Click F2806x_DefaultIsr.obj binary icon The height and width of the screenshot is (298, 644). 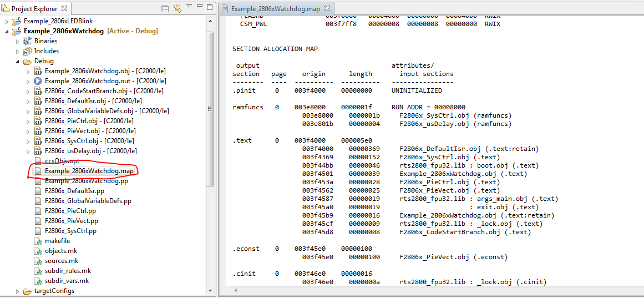click(x=38, y=101)
